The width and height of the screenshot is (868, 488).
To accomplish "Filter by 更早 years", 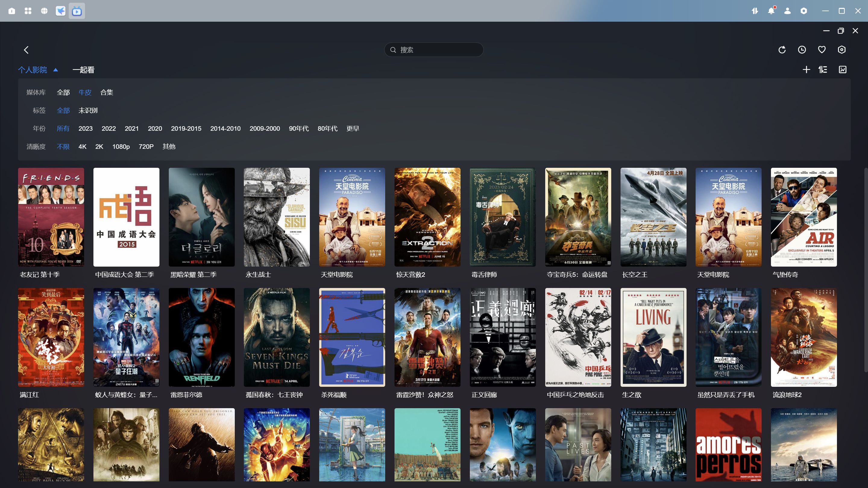I will pos(353,129).
